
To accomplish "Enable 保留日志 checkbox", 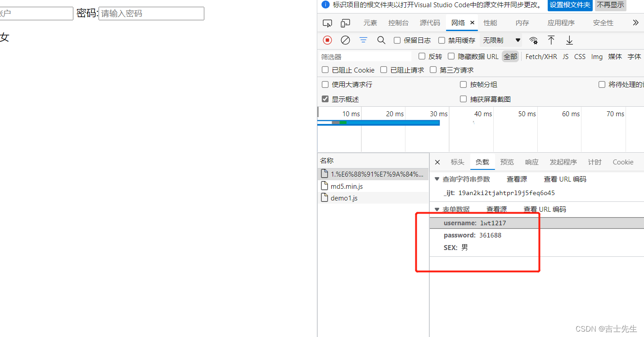I will tap(397, 40).
